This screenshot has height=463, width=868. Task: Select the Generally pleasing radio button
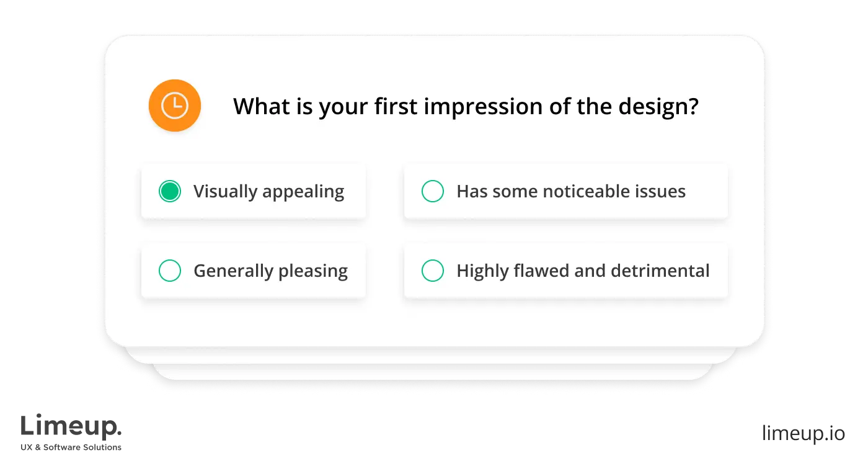(x=170, y=271)
